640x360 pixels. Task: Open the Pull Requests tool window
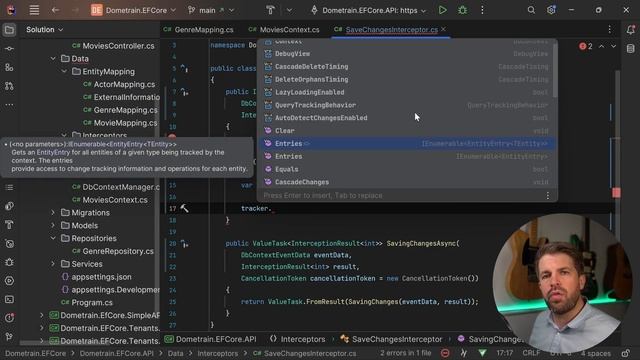click(x=9, y=86)
